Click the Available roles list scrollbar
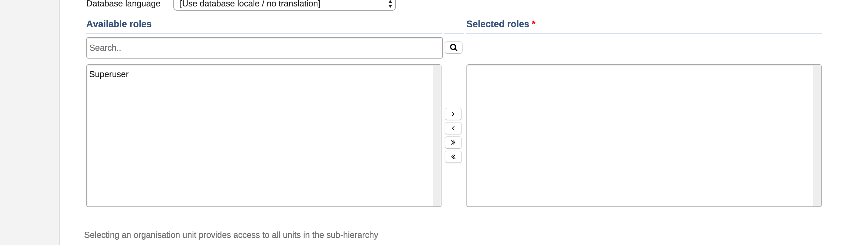This screenshot has height=245, width=868. point(436,136)
